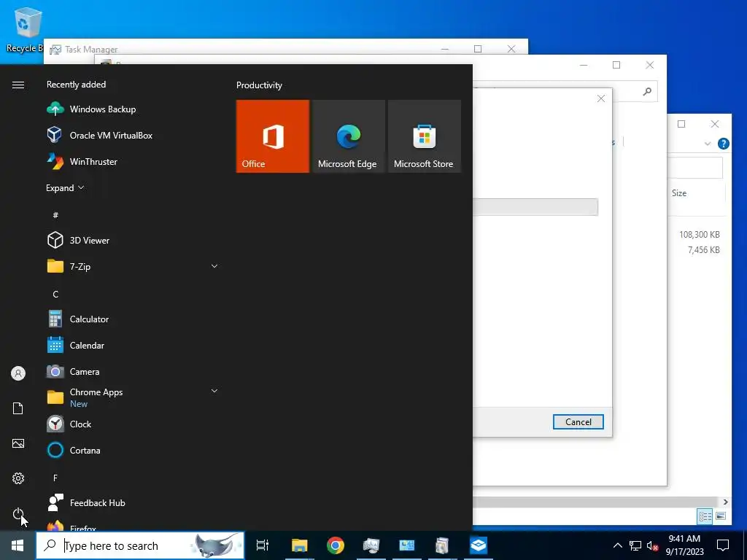The width and height of the screenshot is (747, 560).
Task: Open the Microsoft Edge tile
Action: [x=348, y=136]
